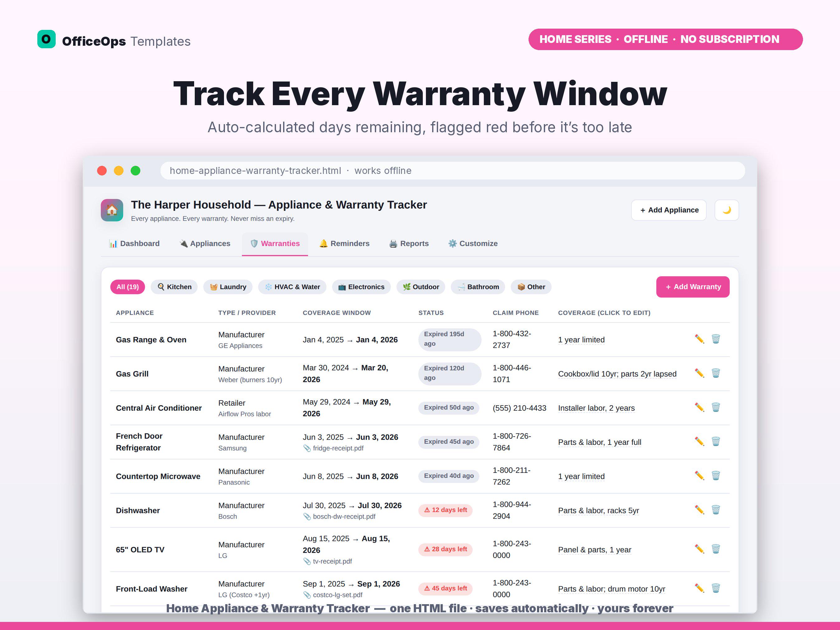The height and width of the screenshot is (630, 840).
Task: Filter warranties by Outdoor
Action: pos(421,287)
